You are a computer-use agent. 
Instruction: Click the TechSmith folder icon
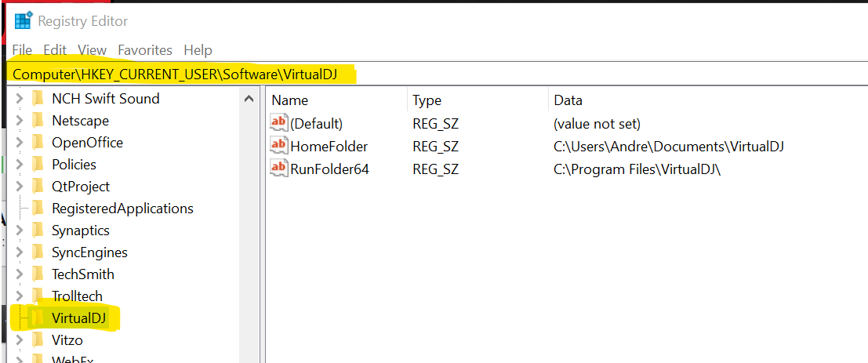pyautogui.click(x=38, y=274)
